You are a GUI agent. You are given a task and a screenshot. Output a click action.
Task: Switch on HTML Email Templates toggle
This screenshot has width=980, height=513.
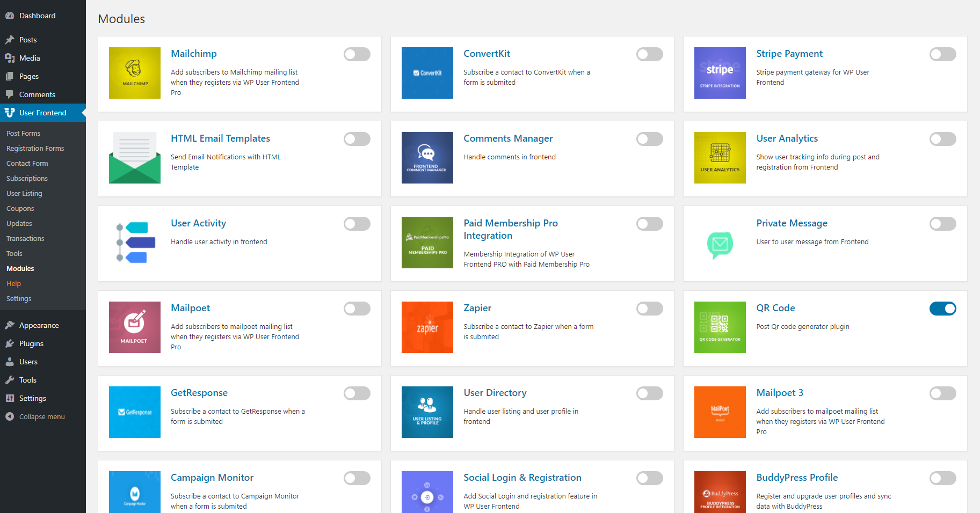coord(357,139)
